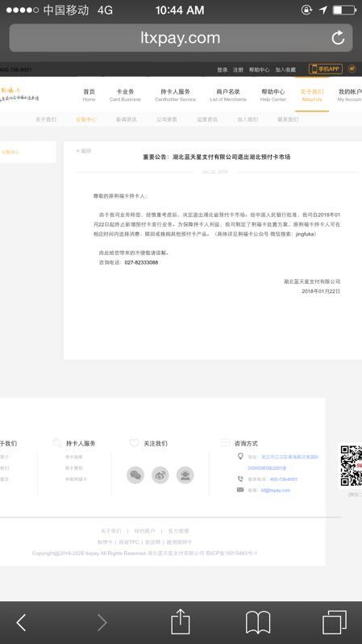This screenshot has height=644, width=362.
Task: Open the Safari tabs overview icon
Action: tap(335, 622)
